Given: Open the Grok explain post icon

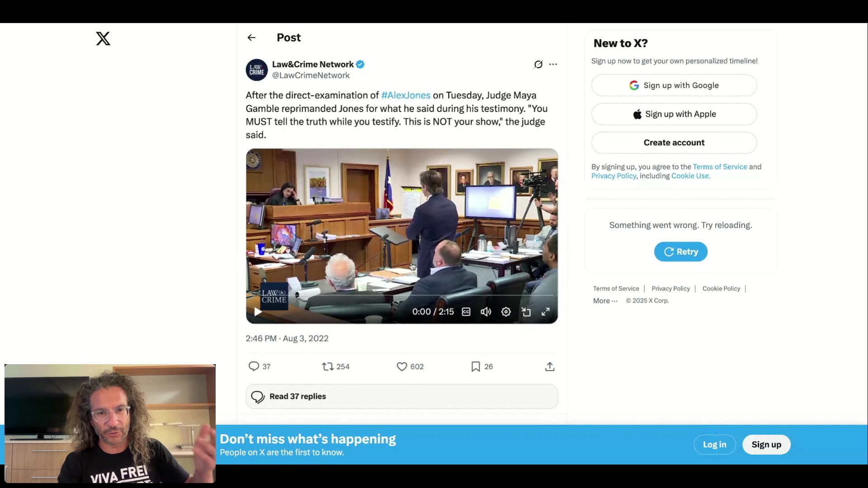Looking at the screenshot, I should [x=538, y=64].
